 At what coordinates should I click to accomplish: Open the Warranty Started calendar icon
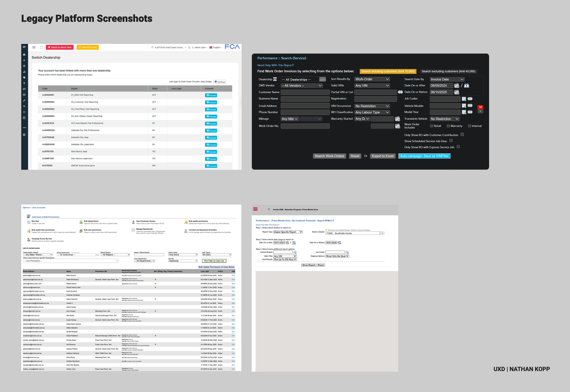pyautogui.click(x=397, y=119)
